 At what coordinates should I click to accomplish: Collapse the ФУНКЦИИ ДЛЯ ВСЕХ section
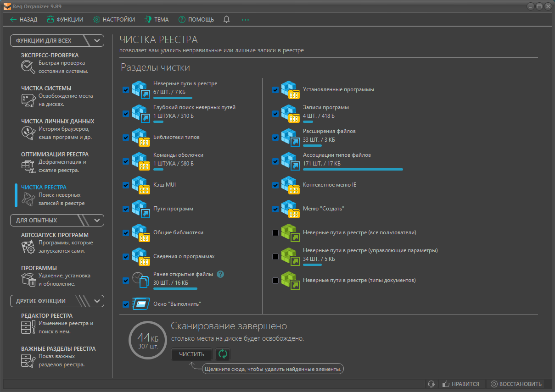97,40
